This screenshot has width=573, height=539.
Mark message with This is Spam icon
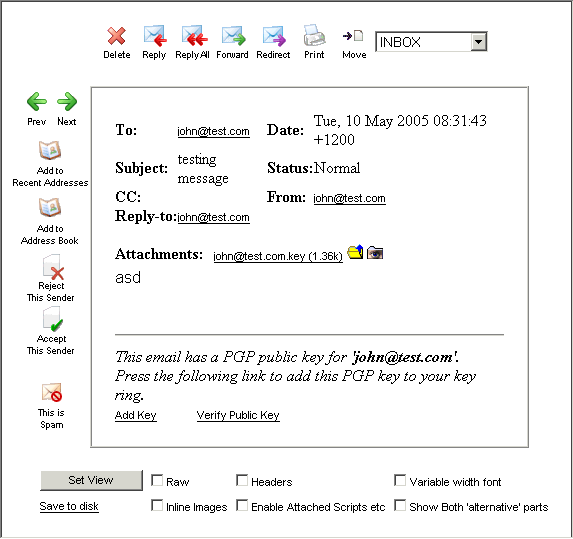[x=52, y=392]
